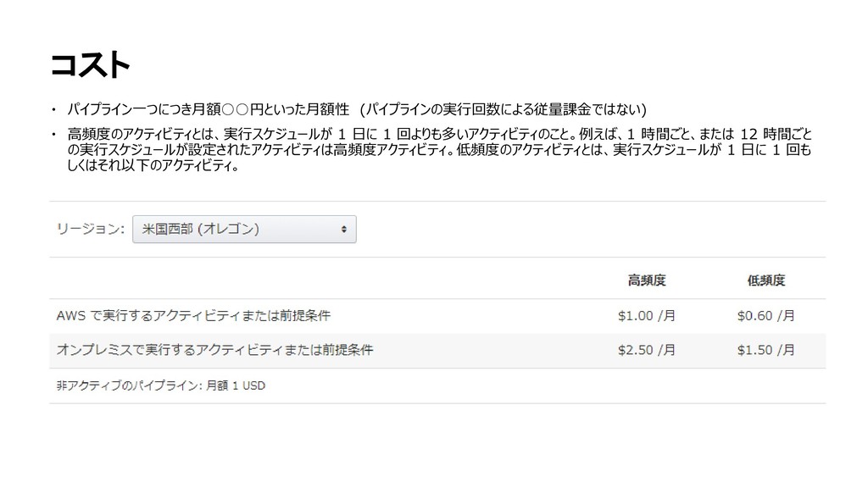The height and width of the screenshot is (488, 868).
Task: Click the $0.60 /月 price cell
Action: coord(766,316)
